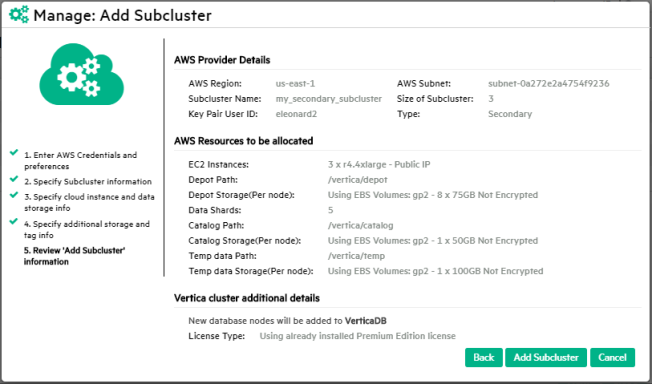Click the Data Shards value 5
The image size is (652, 384).
(x=331, y=210)
